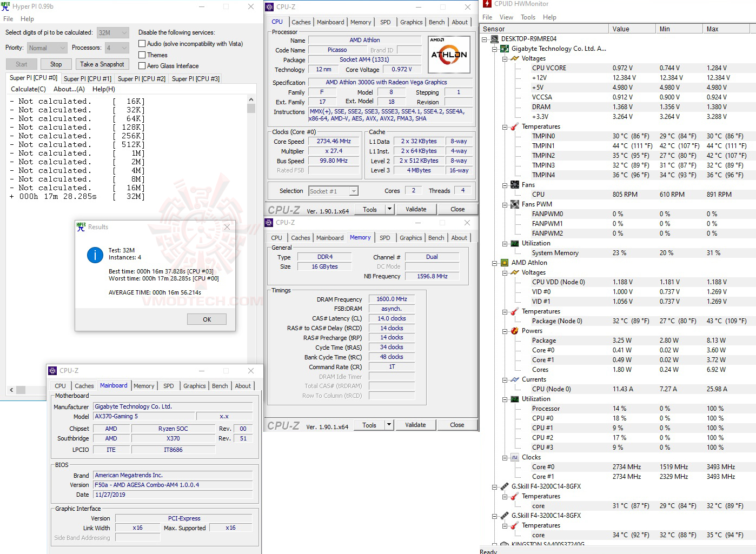
Task: Click the chip icon beside AMD Athlon node
Action: click(x=505, y=263)
